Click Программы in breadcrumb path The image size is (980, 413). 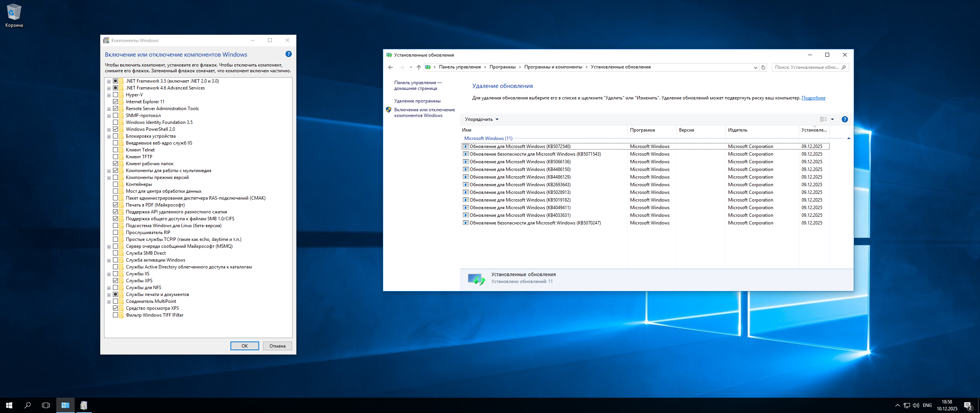(x=502, y=67)
